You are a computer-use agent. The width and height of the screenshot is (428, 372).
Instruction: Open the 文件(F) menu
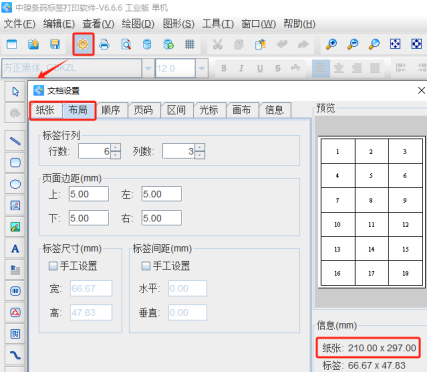point(19,24)
